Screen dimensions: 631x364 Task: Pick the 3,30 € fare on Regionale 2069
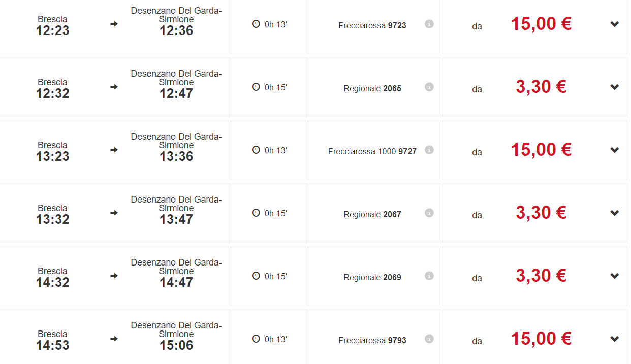pos(541,276)
